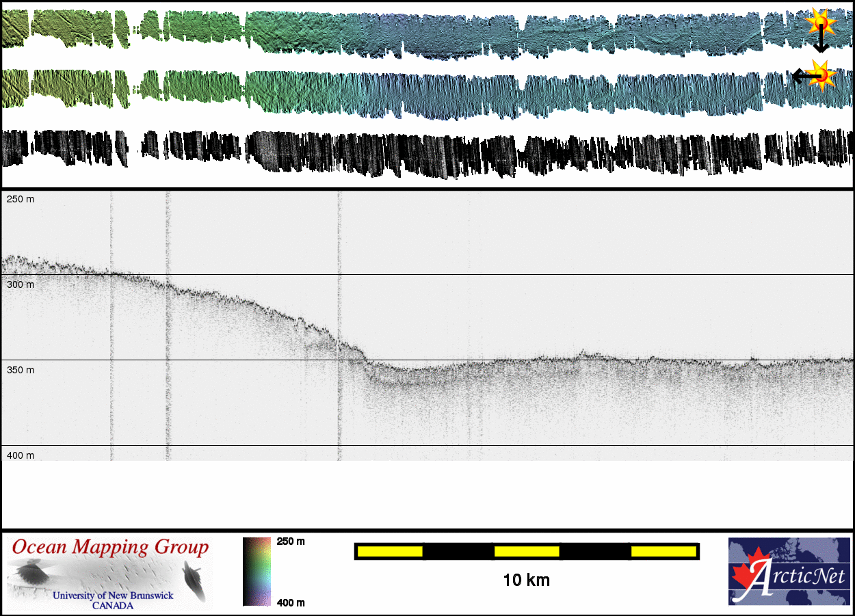Click the 350 m depth label on the profile
The image size is (855, 616).
[x=20, y=370]
